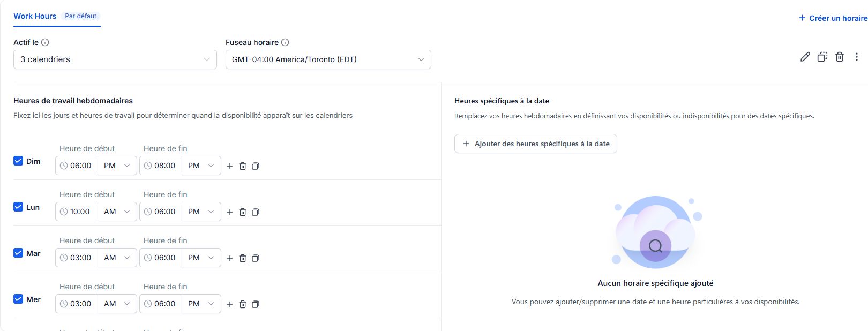Add a time slot for Dim row
Viewport: 868px width, 331px height.
pos(230,166)
